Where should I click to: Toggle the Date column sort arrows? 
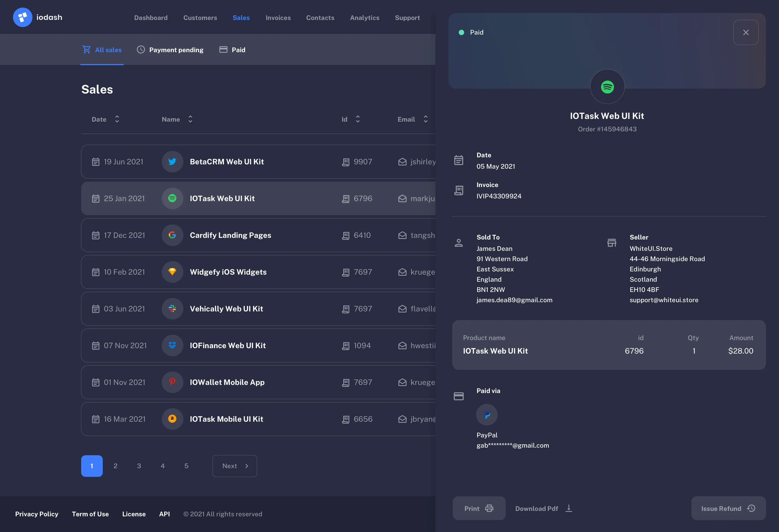[117, 119]
